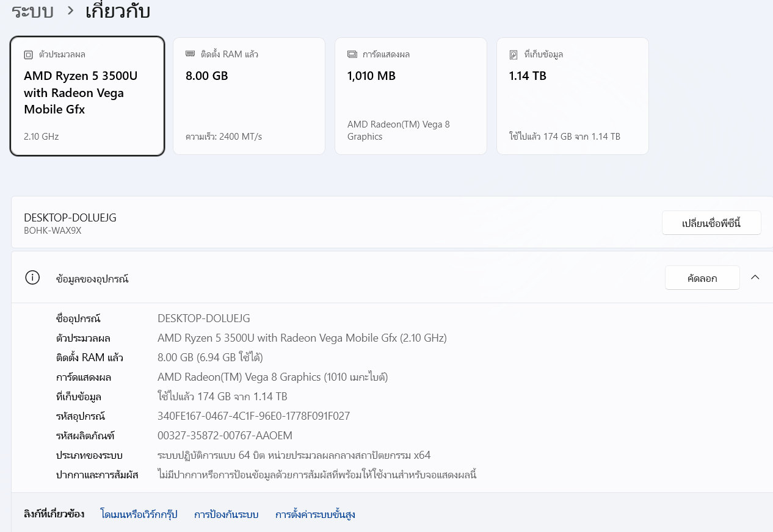
Task: Click the BOHK-WAX9X model name
Action: [x=53, y=231]
